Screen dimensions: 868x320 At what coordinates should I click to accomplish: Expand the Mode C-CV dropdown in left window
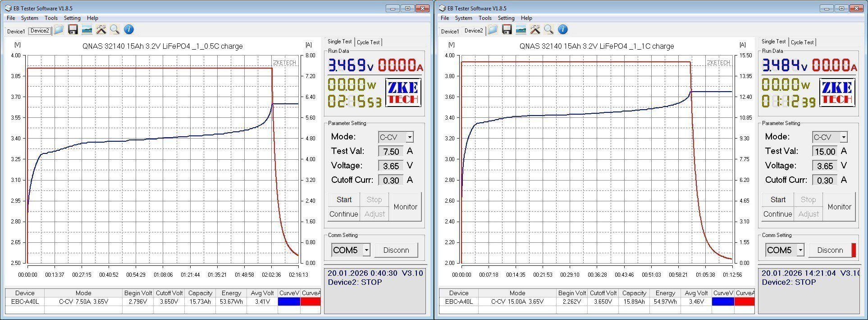(x=409, y=137)
